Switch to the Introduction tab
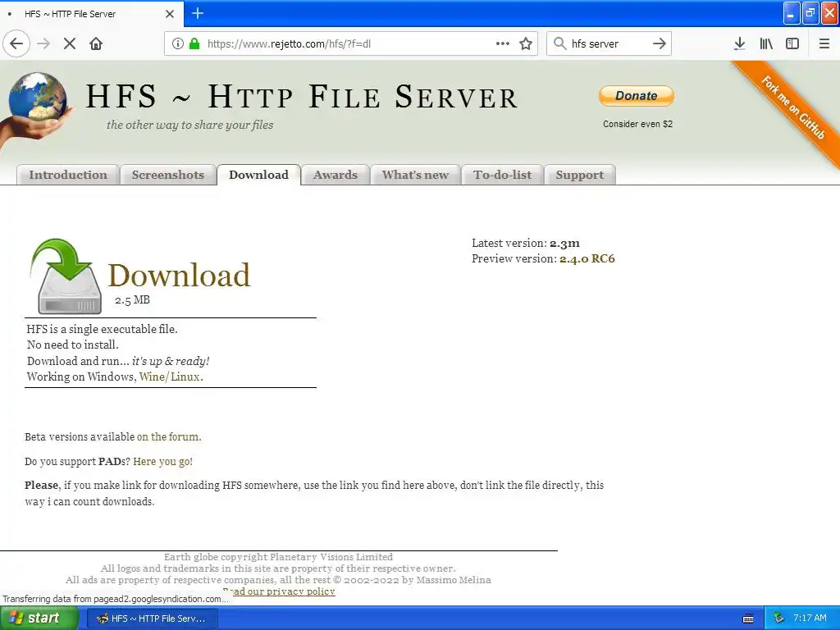This screenshot has width=840, height=630. coord(68,175)
